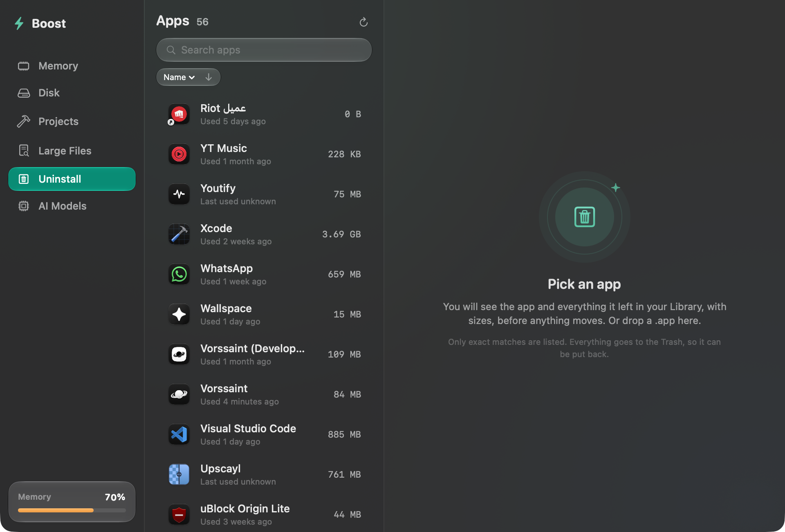Viewport: 785px width, 532px height.
Task: Click the 'Youtify' app name
Action: click(x=218, y=188)
